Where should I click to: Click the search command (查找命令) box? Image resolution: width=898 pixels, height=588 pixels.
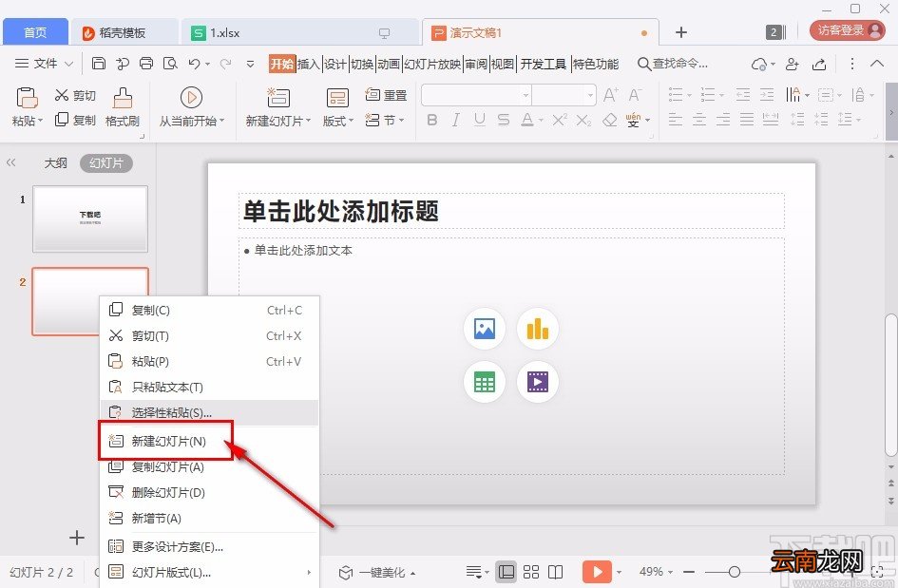674,64
